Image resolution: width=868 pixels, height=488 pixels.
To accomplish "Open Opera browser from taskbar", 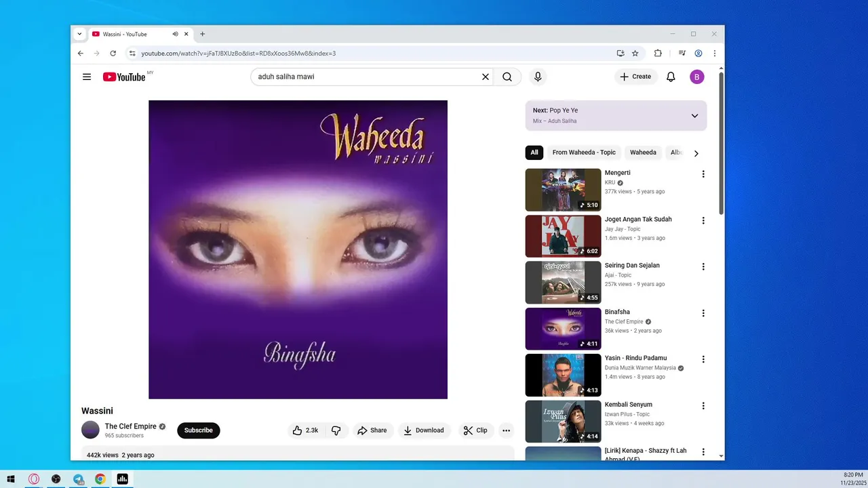I will point(34,479).
